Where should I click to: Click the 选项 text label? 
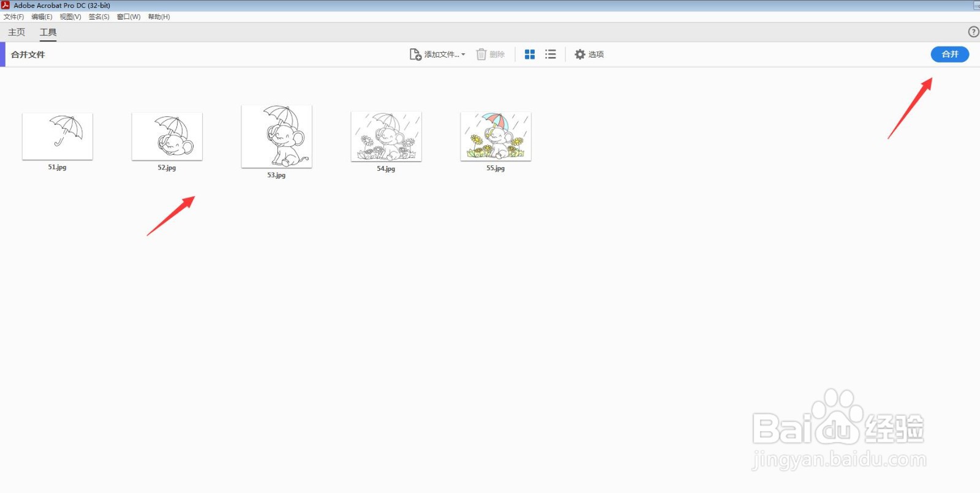(x=596, y=55)
